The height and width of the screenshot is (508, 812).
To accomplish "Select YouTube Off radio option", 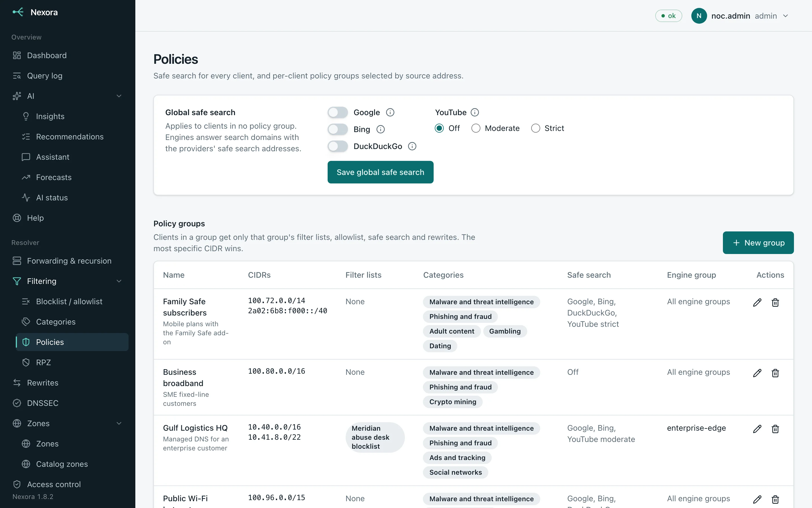I will click(439, 128).
